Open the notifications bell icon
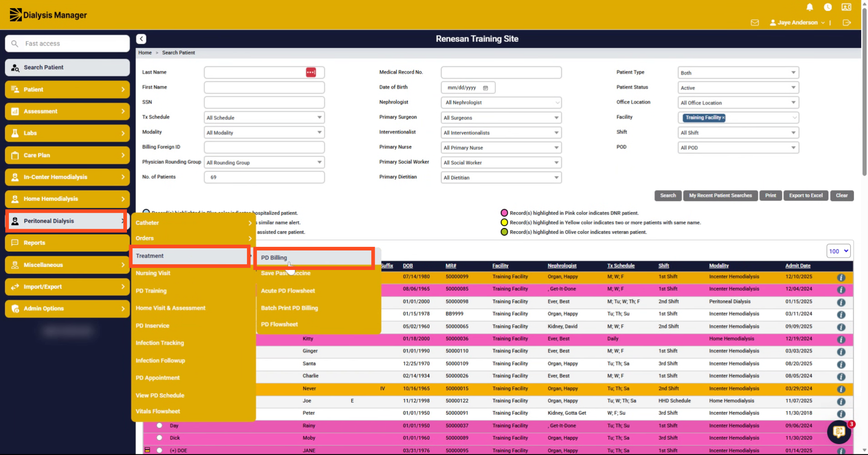 point(810,7)
